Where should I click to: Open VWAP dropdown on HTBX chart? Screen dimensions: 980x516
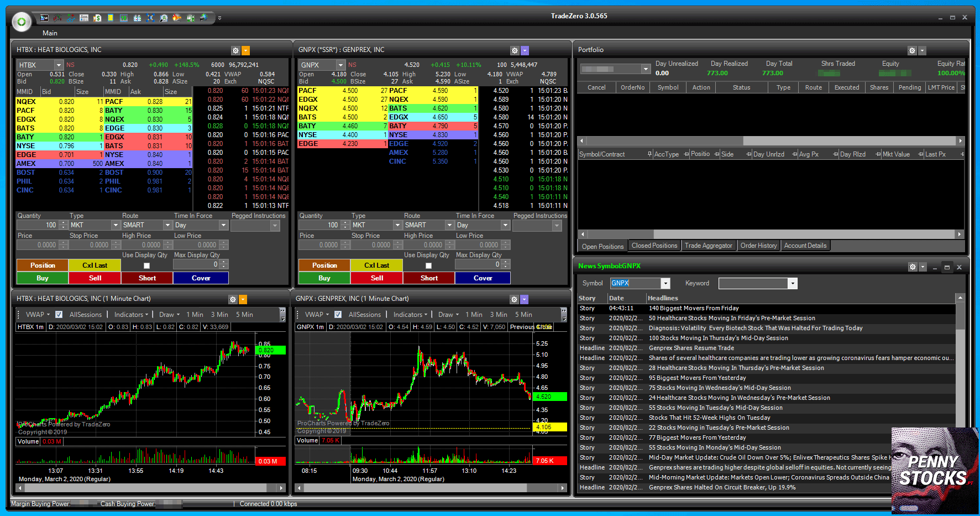pos(38,315)
